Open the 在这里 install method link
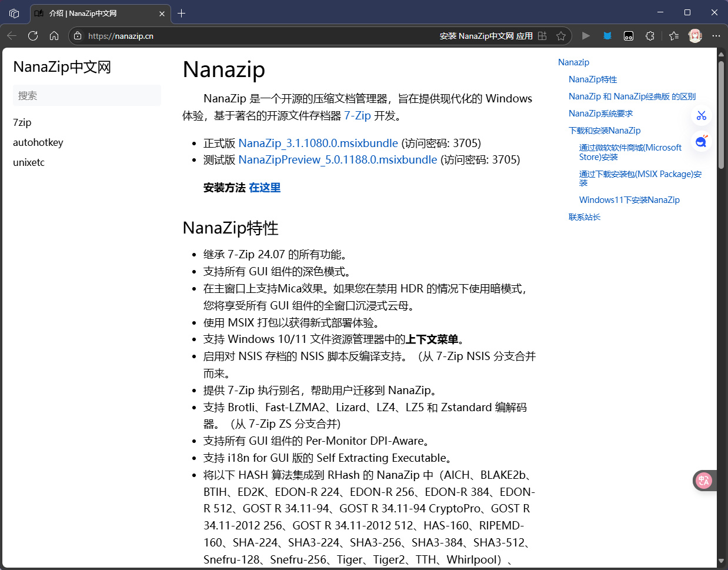Viewport: 728px width, 570px height. 265,188
